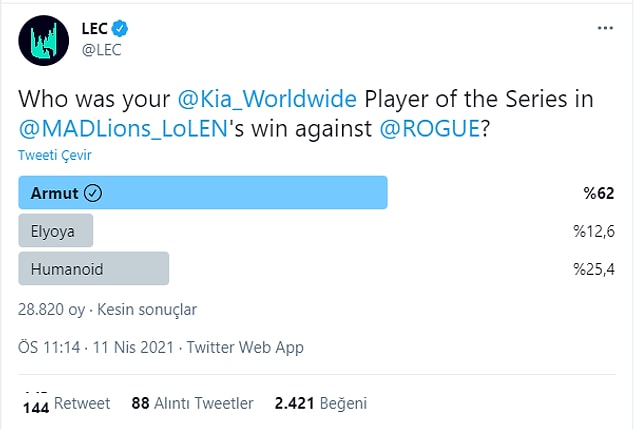Open the LEC profile avatar
This screenshot has height=429, width=635.
(43, 41)
